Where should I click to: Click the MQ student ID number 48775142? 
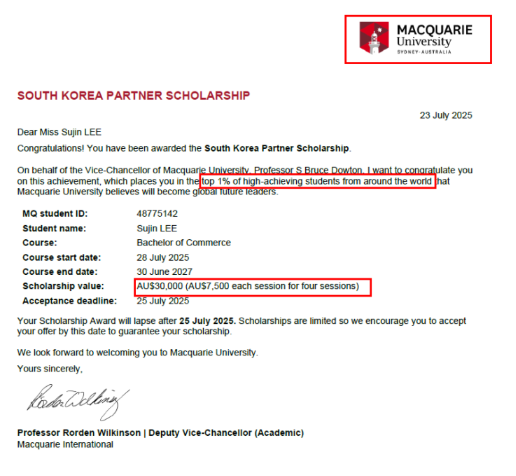coord(157,214)
